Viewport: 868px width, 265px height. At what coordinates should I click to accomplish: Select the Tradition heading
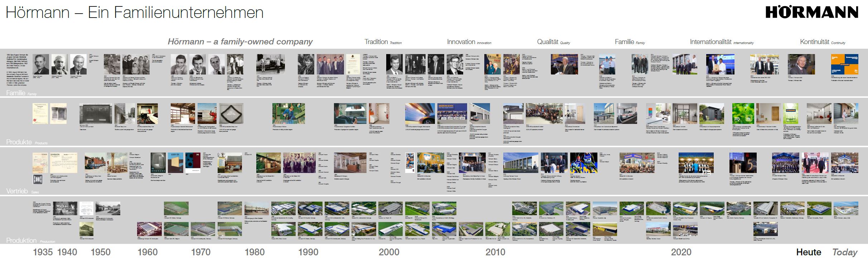tap(376, 42)
